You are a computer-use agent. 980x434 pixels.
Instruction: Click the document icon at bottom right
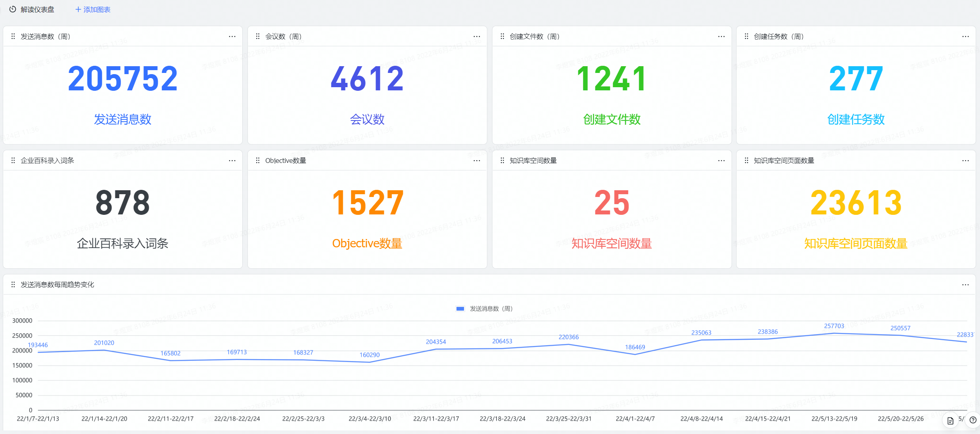[x=950, y=421]
